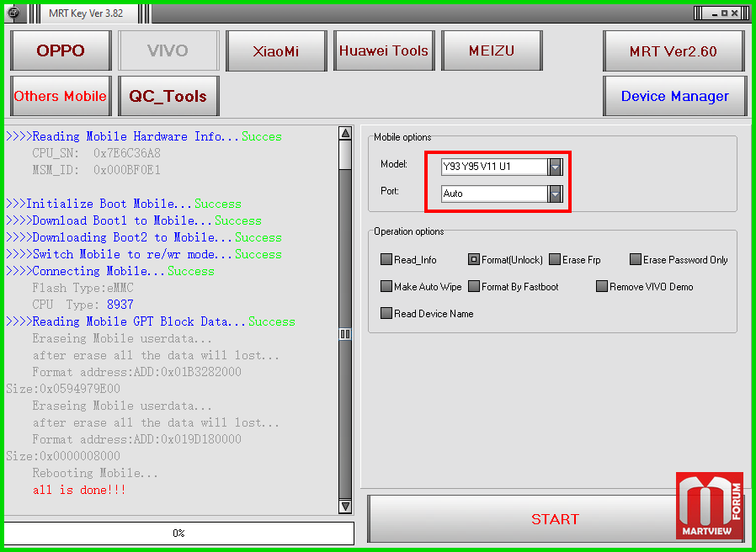This screenshot has width=756, height=552.
Task: Click the 'all is done!!!' log line
Action: click(x=79, y=491)
